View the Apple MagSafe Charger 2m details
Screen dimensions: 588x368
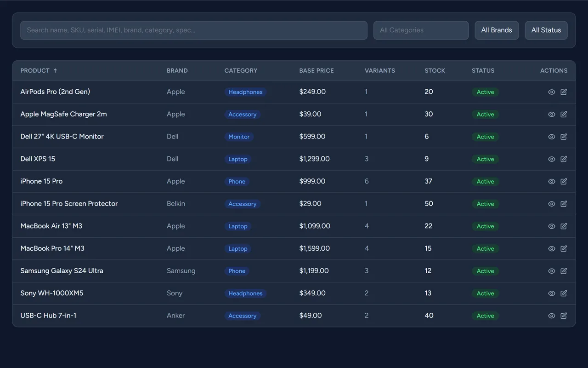point(552,115)
